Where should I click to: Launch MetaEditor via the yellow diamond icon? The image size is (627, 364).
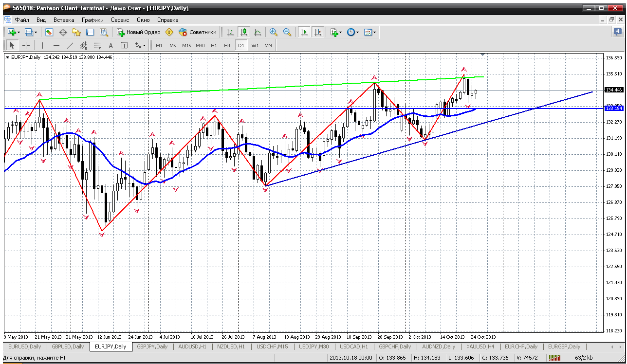tap(169, 32)
